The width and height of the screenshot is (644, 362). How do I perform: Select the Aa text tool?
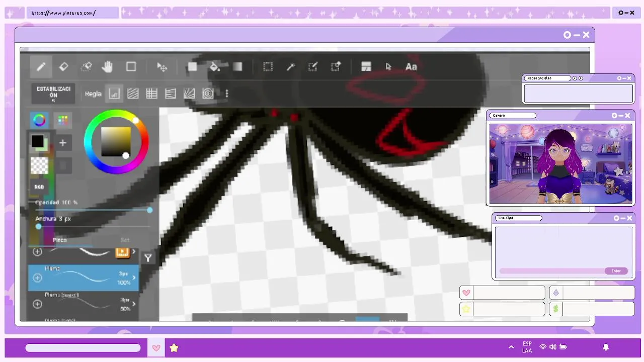click(411, 67)
